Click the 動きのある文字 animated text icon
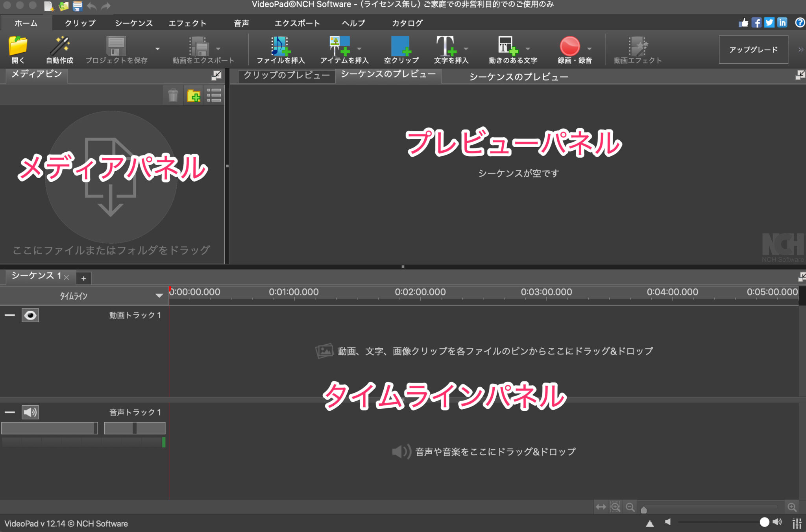Viewport: 806px width, 532px height. (507, 47)
